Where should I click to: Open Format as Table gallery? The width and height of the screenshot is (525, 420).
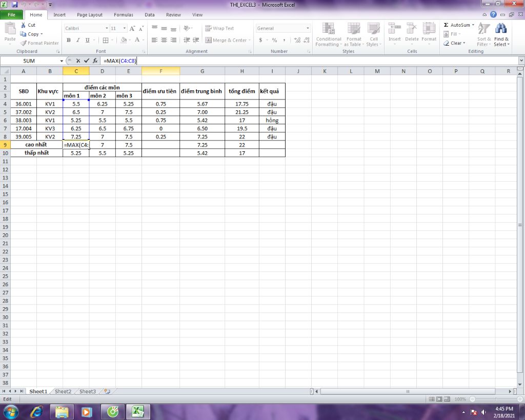click(x=354, y=34)
